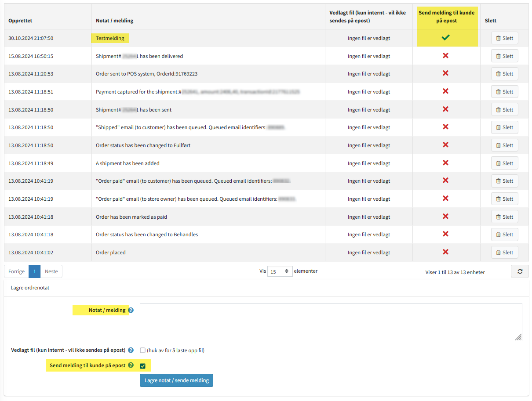This screenshot has width=532, height=401.
Task: Delete the Order placed note
Action: (504, 253)
